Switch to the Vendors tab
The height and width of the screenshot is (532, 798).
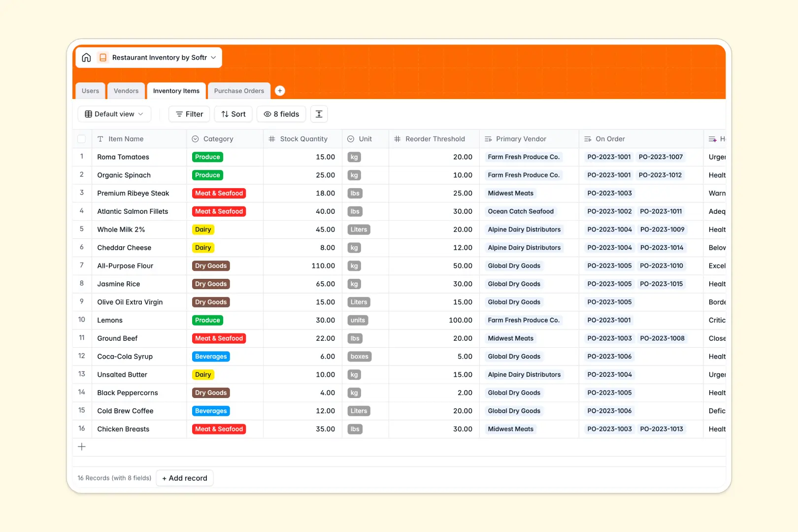tap(126, 91)
